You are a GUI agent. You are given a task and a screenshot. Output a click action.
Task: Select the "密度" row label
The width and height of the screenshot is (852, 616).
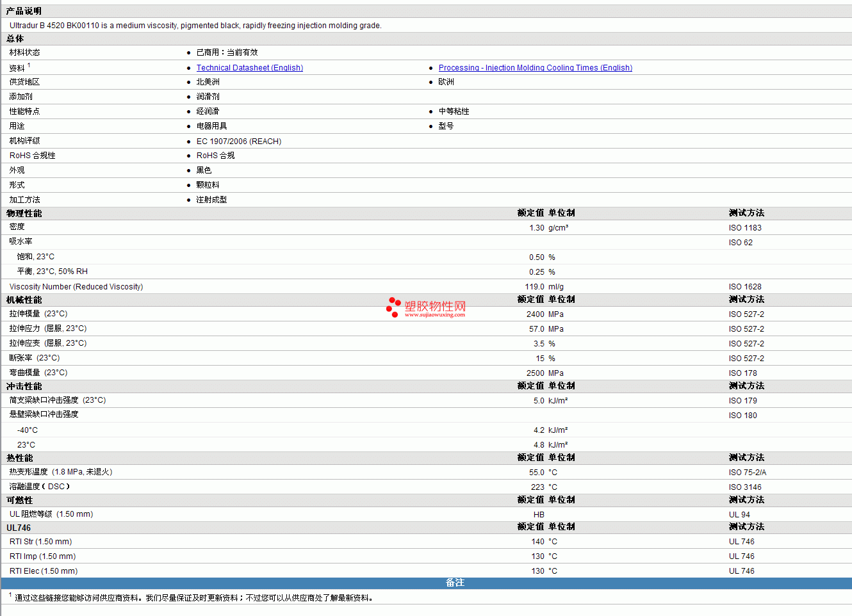tap(17, 227)
